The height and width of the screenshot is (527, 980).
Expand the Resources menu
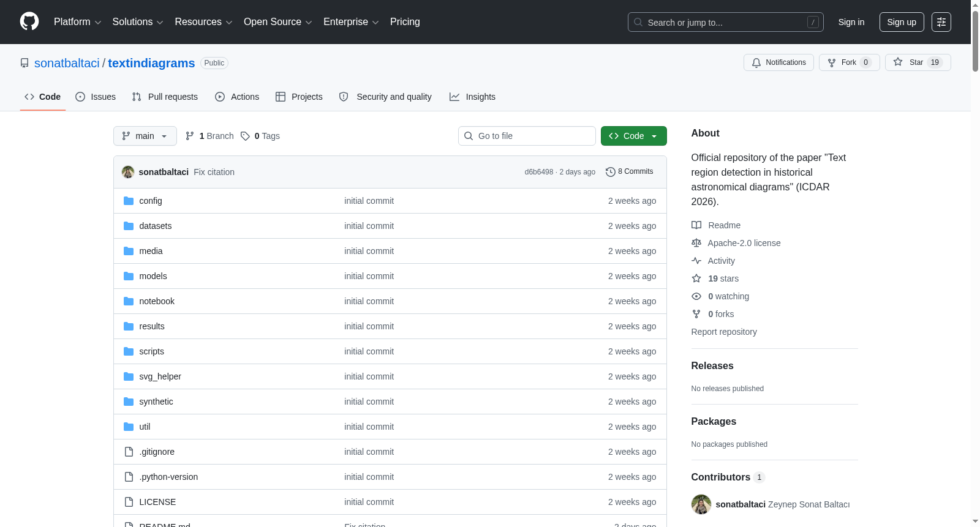click(x=203, y=22)
